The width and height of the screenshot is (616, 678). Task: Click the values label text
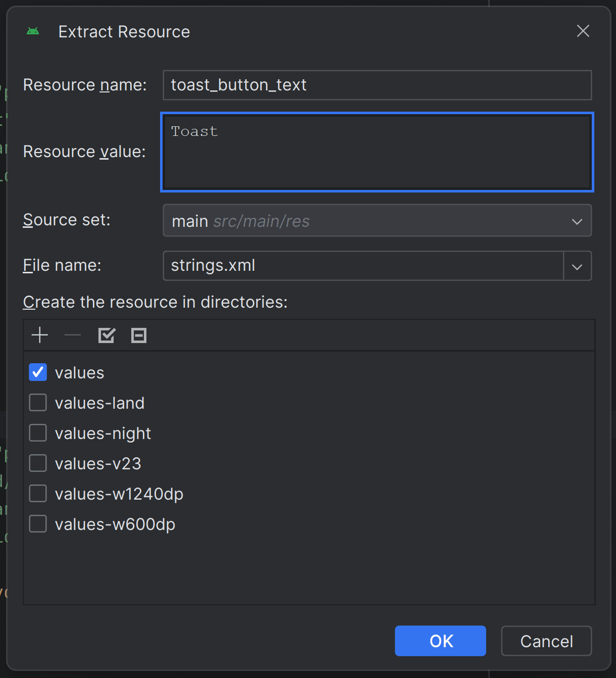pyautogui.click(x=80, y=373)
